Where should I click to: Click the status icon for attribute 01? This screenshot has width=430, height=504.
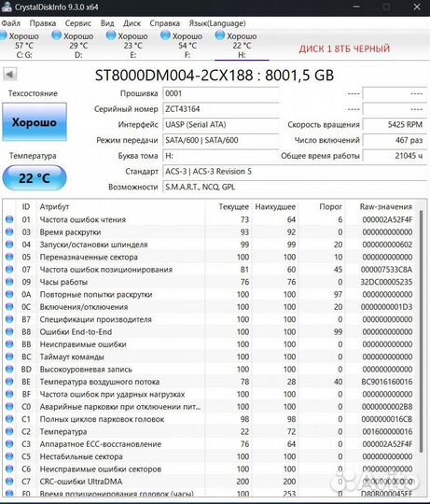click(x=9, y=219)
